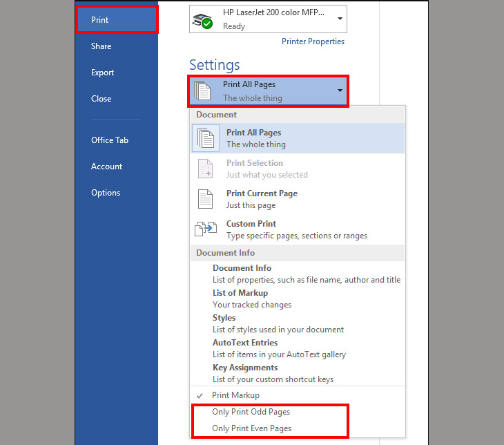This screenshot has height=445, width=504.
Task: Click the Custom Print pages icon
Action: (206, 229)
